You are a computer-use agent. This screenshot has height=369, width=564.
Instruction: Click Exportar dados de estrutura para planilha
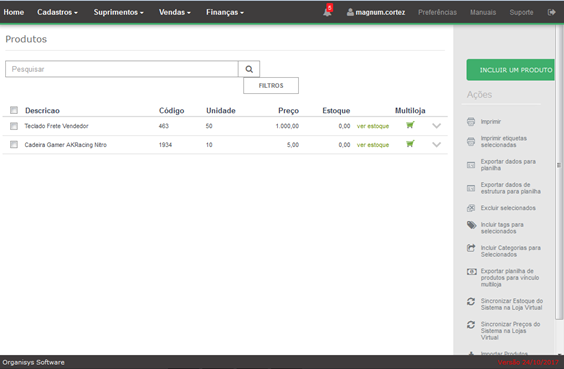[510, 188]
